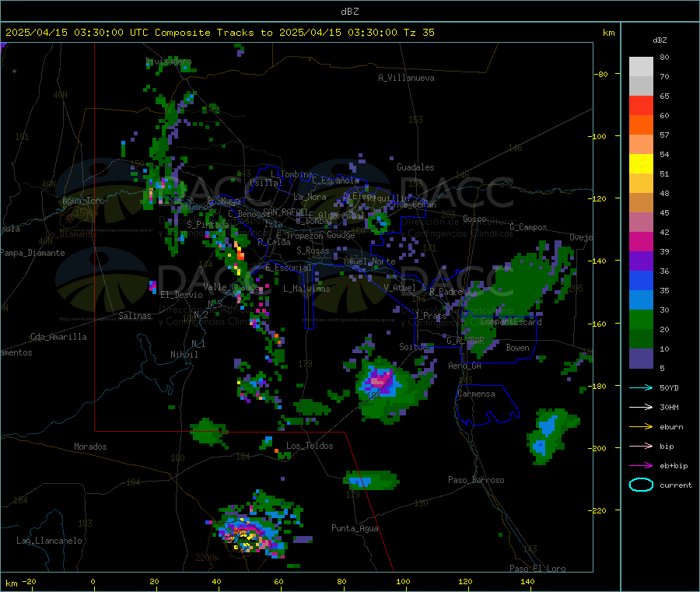
Task: Click the 'Morados' place label
Action: pyautogui.click(x=90, y=447)
